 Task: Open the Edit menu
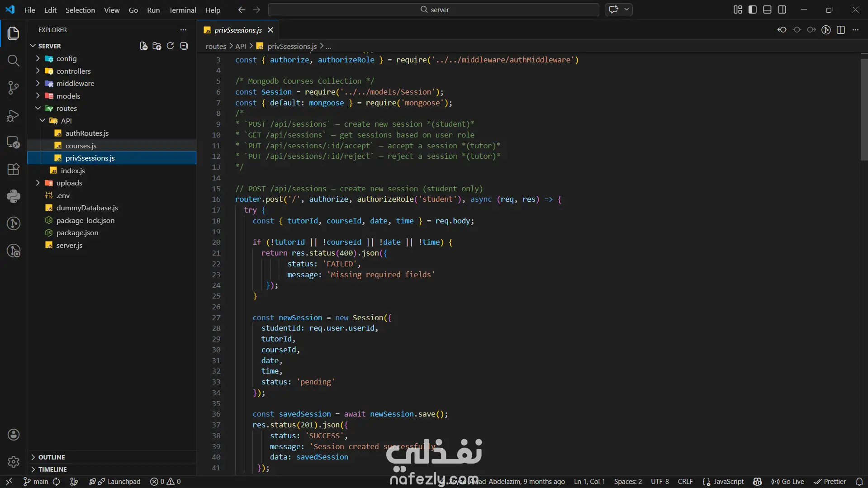pos(50,9)
